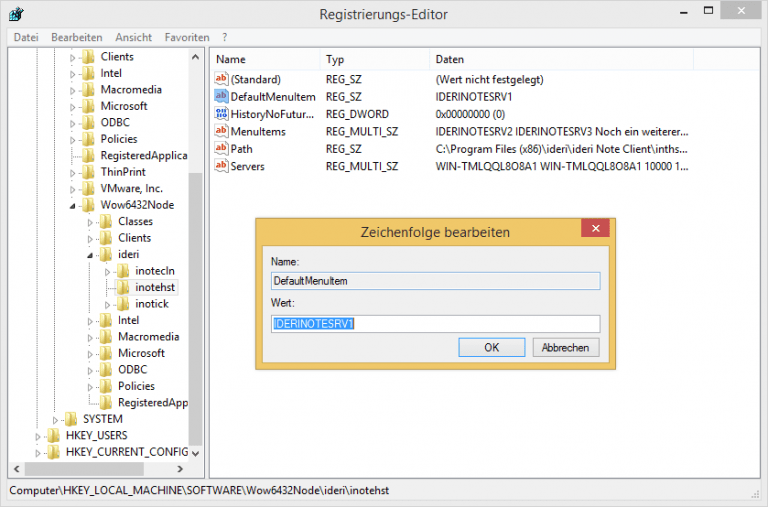
Task: Click the tree scrollbar down arrow
Action: click(195, 453)
